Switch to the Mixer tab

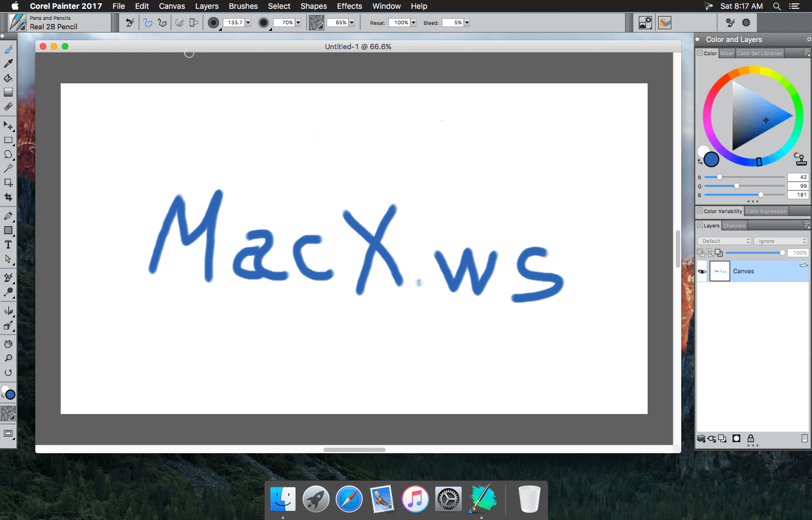pyautogui.click(x=727, y=54)
